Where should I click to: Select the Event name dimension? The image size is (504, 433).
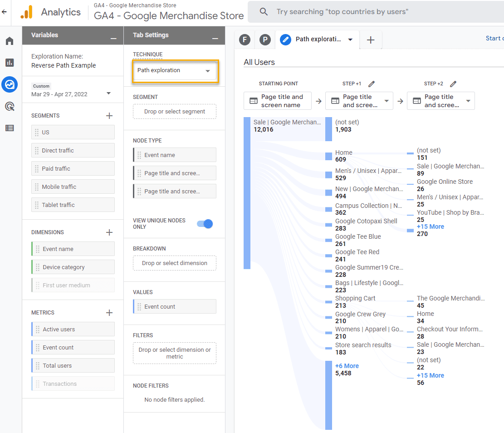pyautogui.click(x=73, y=249)
